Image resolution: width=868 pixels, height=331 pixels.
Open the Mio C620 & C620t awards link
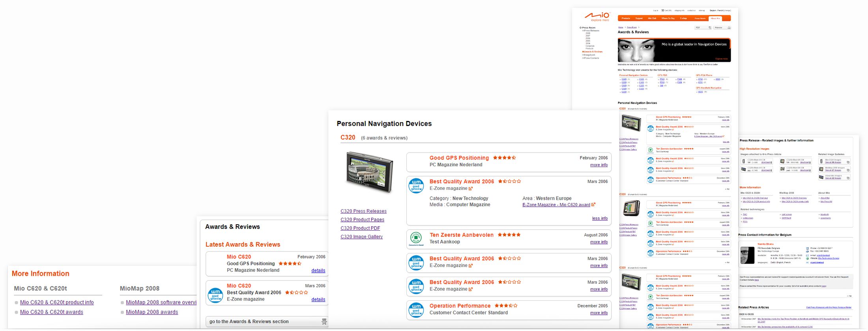[x=52, y=312]
